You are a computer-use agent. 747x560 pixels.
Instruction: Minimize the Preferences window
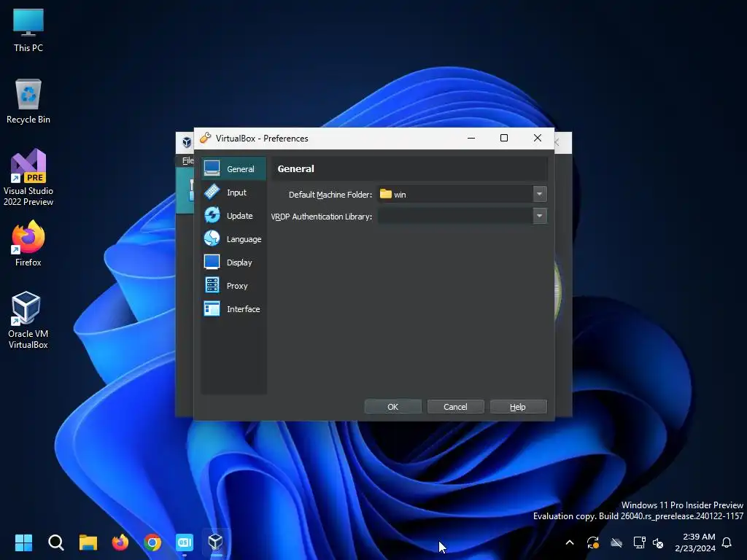pos(471,138)
